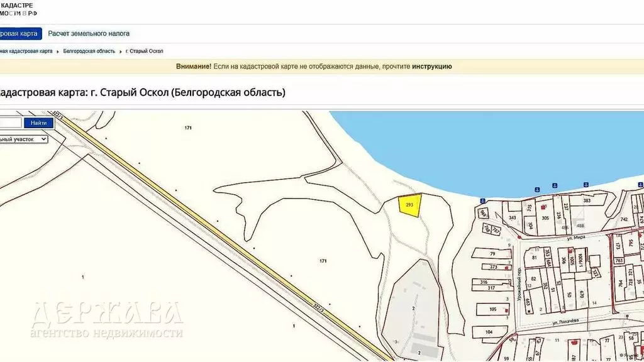The width and height of the screenshot is (644, 362).
Task: Click the anchor icon beside parcel 989
Action: tap(482, 200)
